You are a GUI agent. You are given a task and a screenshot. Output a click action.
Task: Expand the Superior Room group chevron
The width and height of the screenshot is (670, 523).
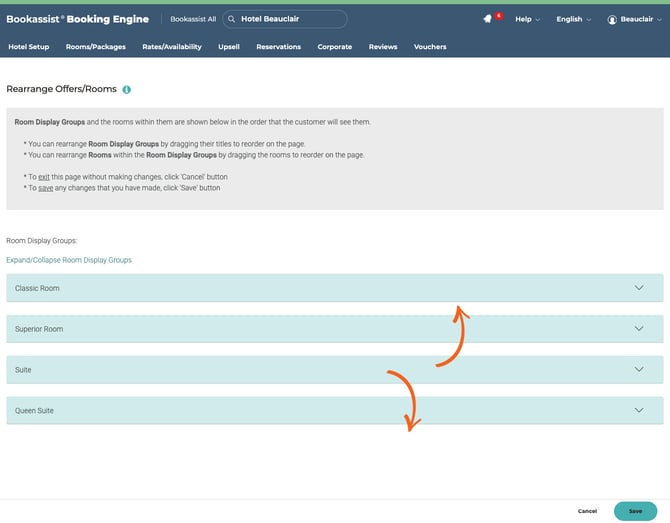click(x=640, y=329)
